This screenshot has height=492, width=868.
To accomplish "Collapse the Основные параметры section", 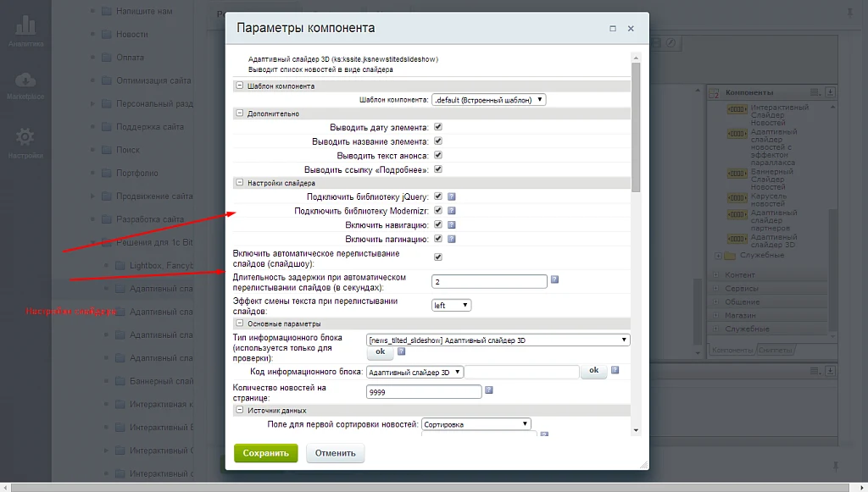I will click(x=240, y=323).
